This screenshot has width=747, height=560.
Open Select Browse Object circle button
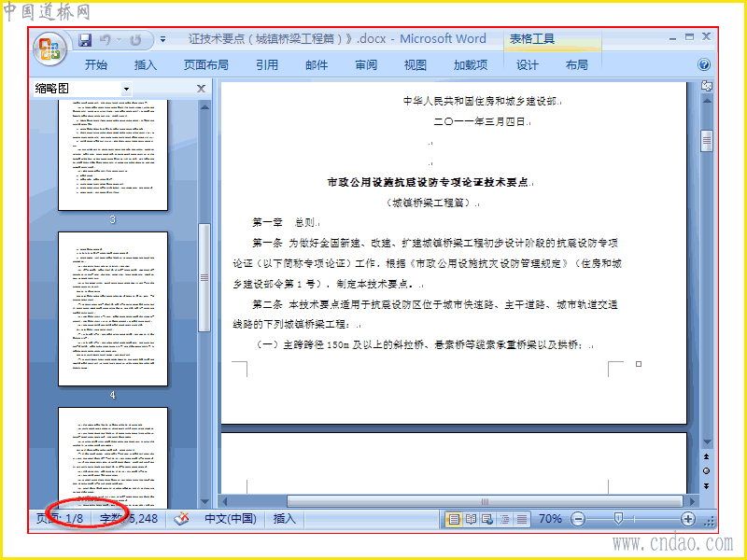coord(706,471)
